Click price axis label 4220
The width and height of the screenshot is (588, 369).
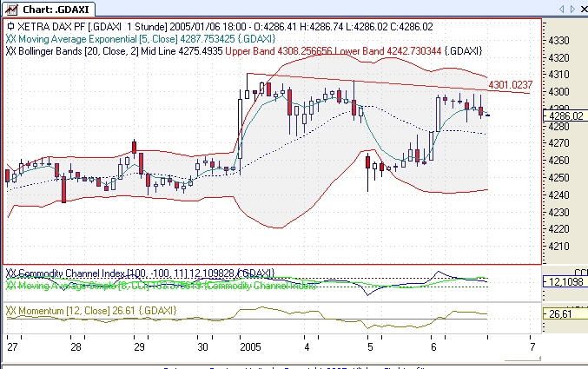point(558,229)
